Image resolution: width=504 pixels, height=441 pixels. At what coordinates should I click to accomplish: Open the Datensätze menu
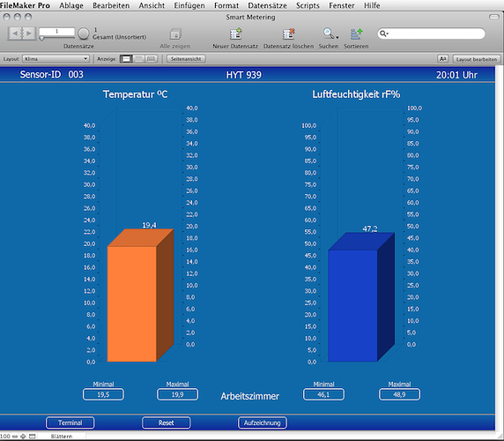coord(267,5)
